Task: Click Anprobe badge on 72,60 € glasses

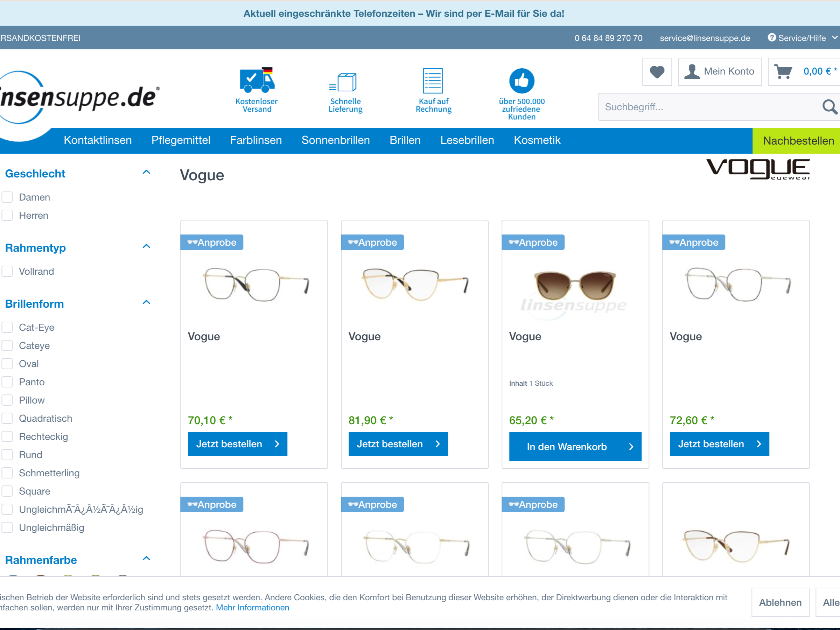Action: [694, 242]
